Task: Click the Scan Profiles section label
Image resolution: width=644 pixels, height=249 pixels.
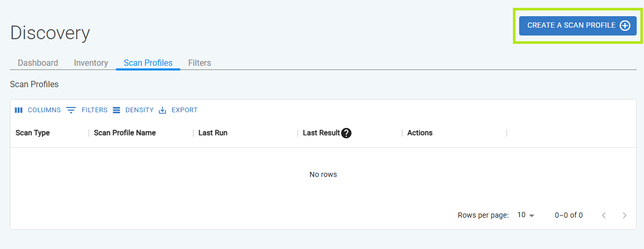Action: pyautogui.click(x=34, y=84)
